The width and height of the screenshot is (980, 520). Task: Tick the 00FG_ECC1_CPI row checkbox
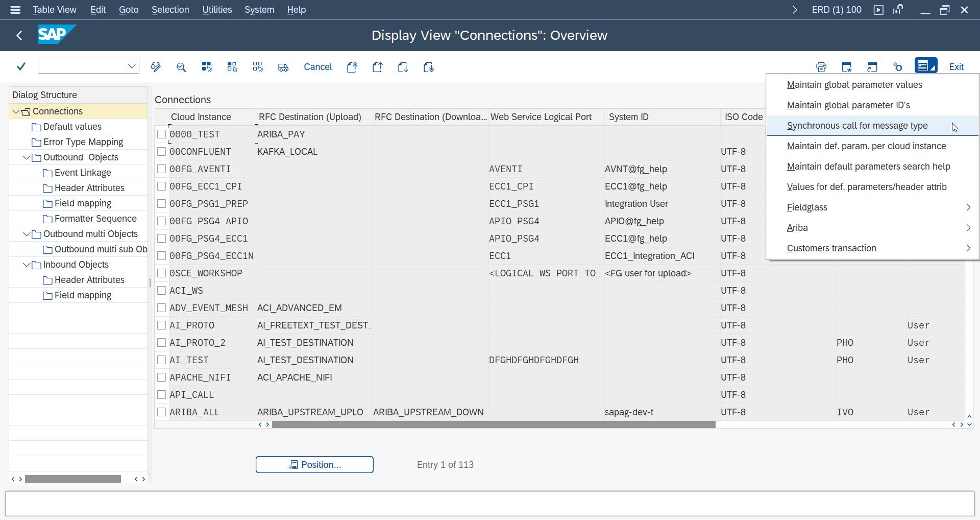(162, 186)
